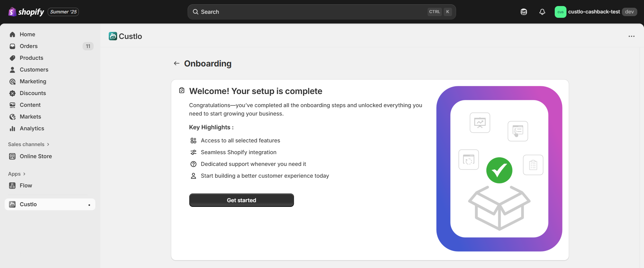Open Online Store channel
Screen dimensions: 644x268
coord(50,156)
